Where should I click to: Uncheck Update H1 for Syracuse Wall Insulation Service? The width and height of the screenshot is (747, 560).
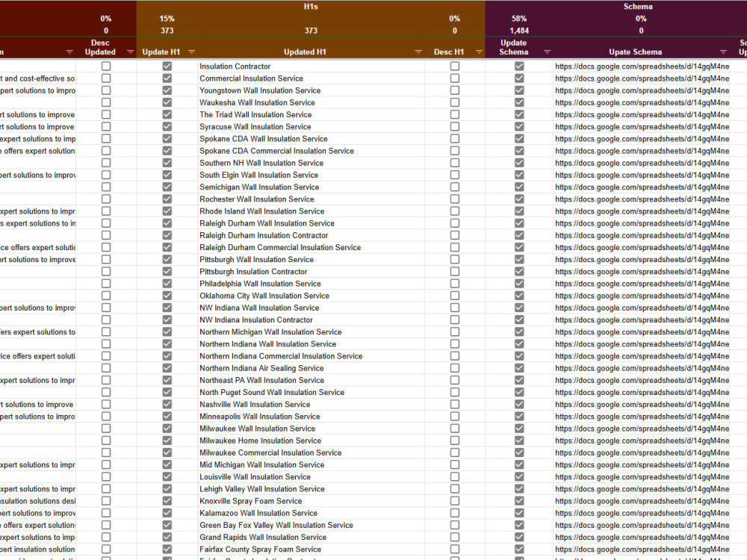pyautogui.click(x=167, y=127)
